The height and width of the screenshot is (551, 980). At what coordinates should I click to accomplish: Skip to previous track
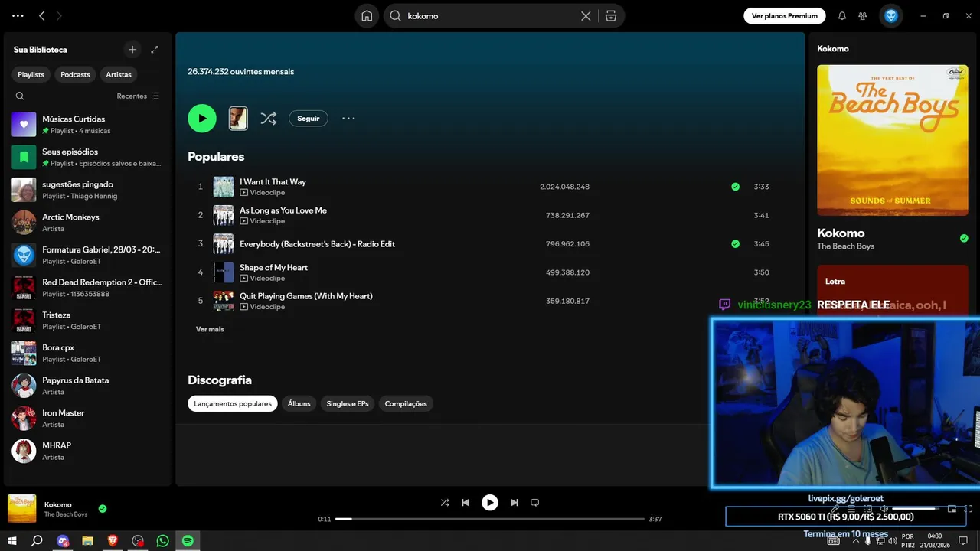point(465,503)
